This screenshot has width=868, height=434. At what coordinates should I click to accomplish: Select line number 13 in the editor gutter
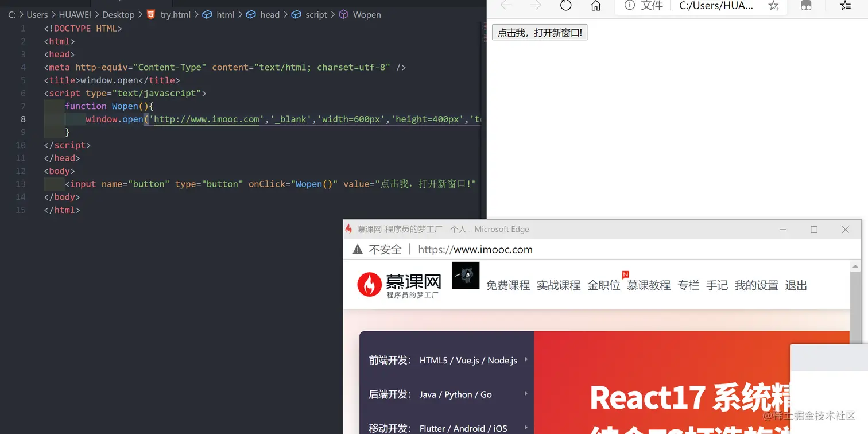(x=21, y=184)
